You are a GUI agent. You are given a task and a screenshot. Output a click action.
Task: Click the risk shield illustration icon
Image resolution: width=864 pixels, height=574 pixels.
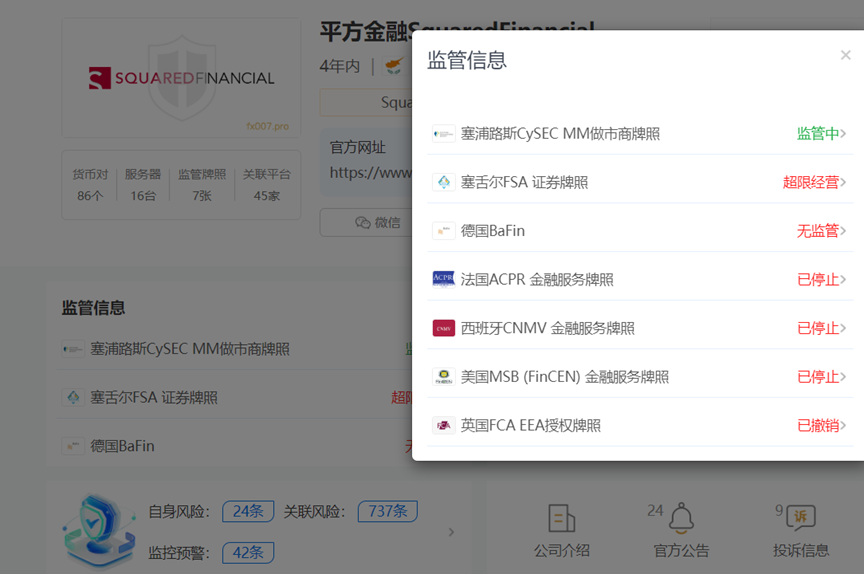pyautogui.click(x=99, y=530)
